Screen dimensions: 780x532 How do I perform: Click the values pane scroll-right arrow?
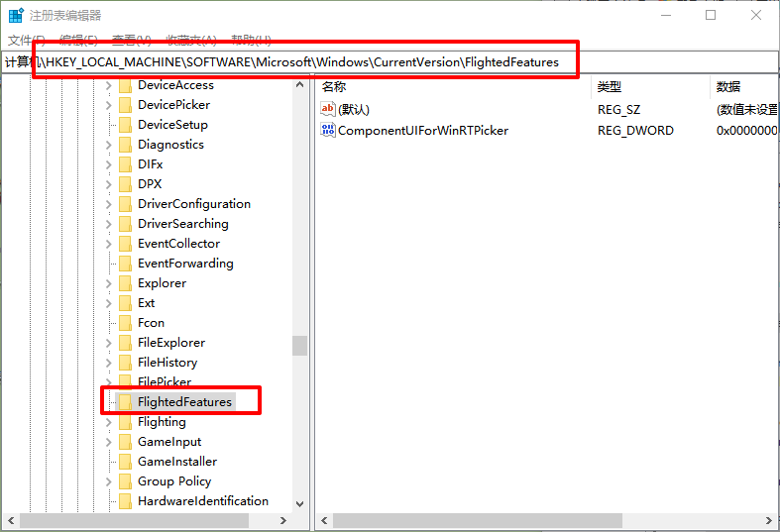point(769,520)
